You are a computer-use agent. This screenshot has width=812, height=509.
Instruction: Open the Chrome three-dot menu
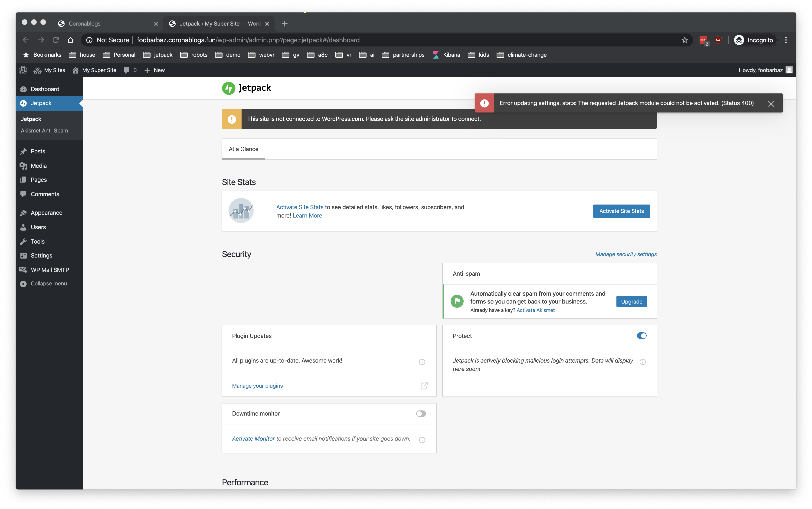786,40
